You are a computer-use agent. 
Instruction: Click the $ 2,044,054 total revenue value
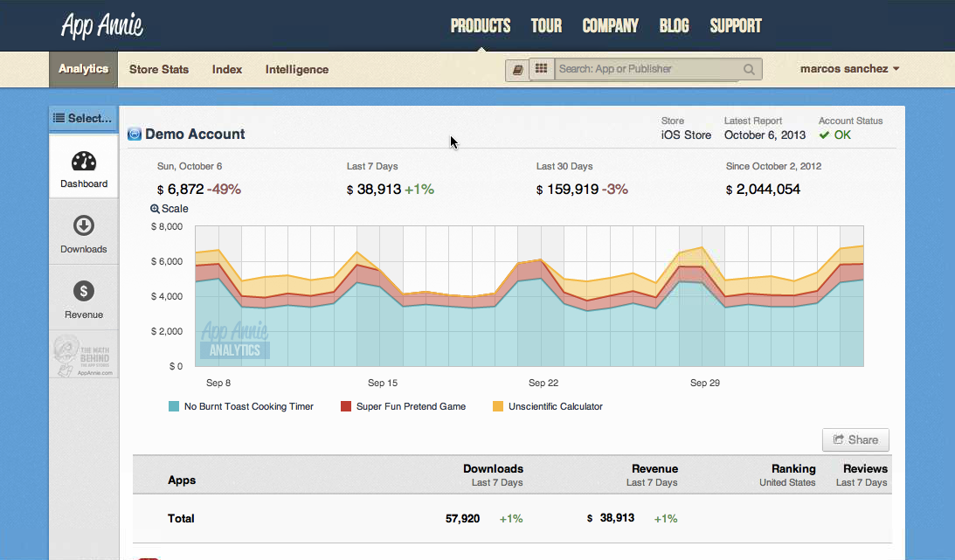pos(763,190)
